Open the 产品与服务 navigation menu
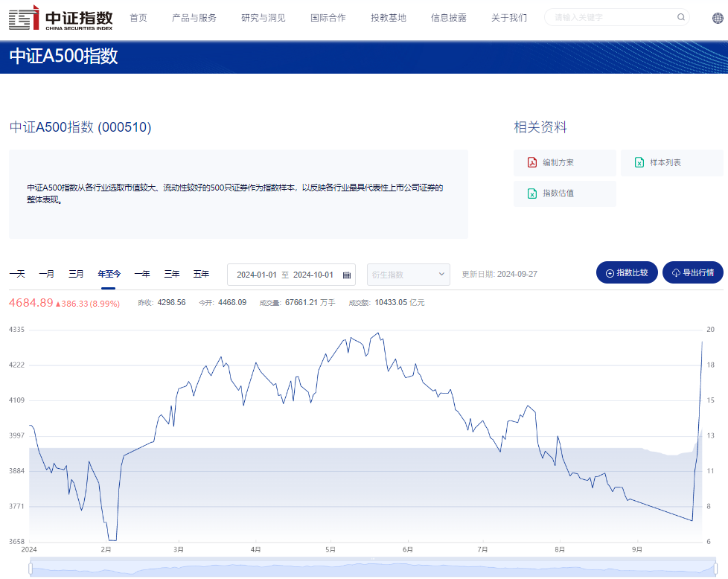This screenshot has width=728, height=579. pyautogui.click(x=194, y=18)
